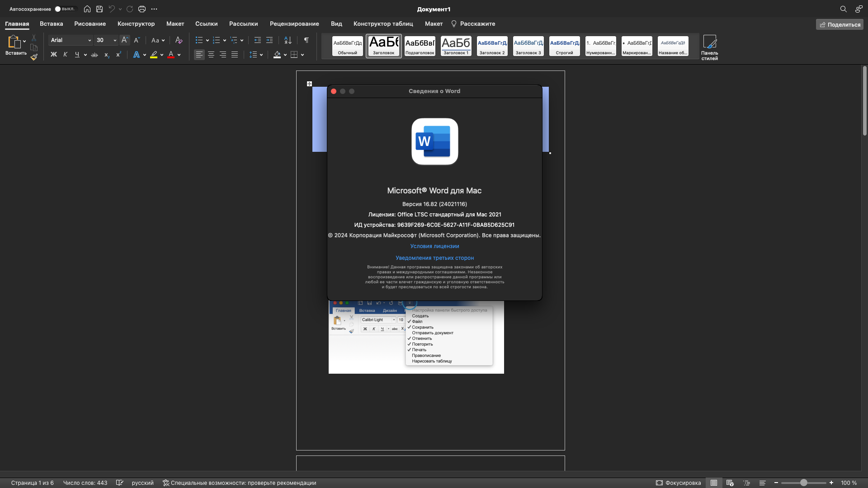The height and width of the screenshot is (488, 868).
Task: Open the Условия лицензии link
Action: (434, 246)
